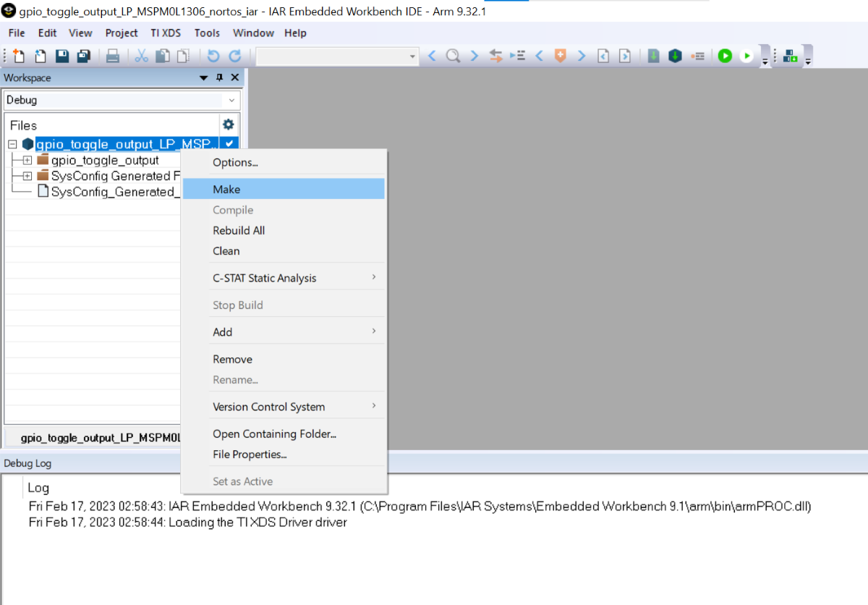868x605 pixels.
Task: Click the New Document toolbar icon
Action: [19, 56]
